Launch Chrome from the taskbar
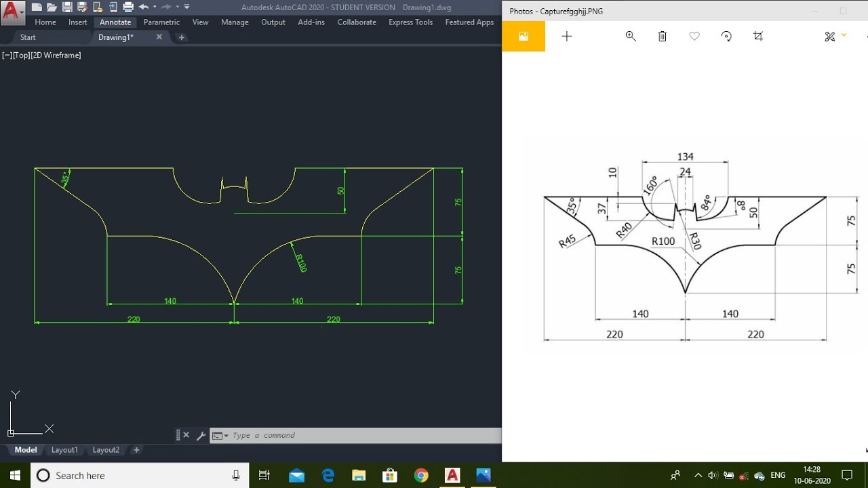The image size is (868, 488). pyautogui.click(x=421, y=475)
